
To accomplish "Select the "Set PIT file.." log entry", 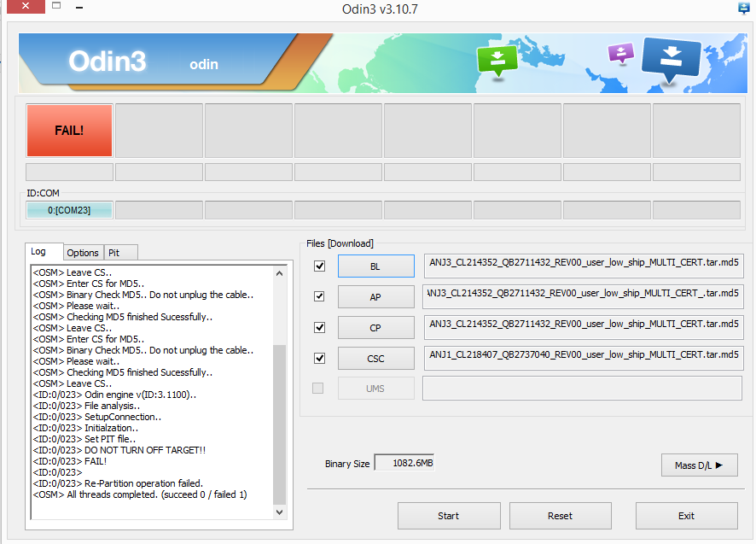I will [84, 439].
